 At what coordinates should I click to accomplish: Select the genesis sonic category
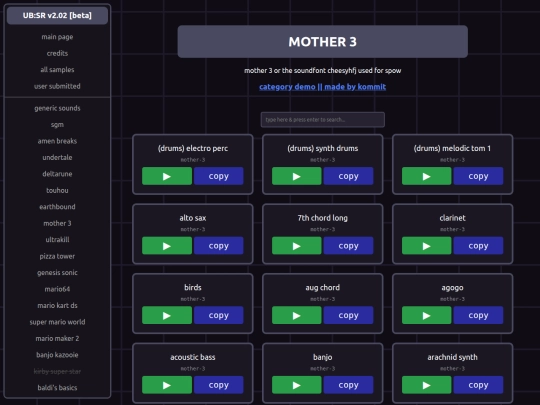tap(57, 272)
